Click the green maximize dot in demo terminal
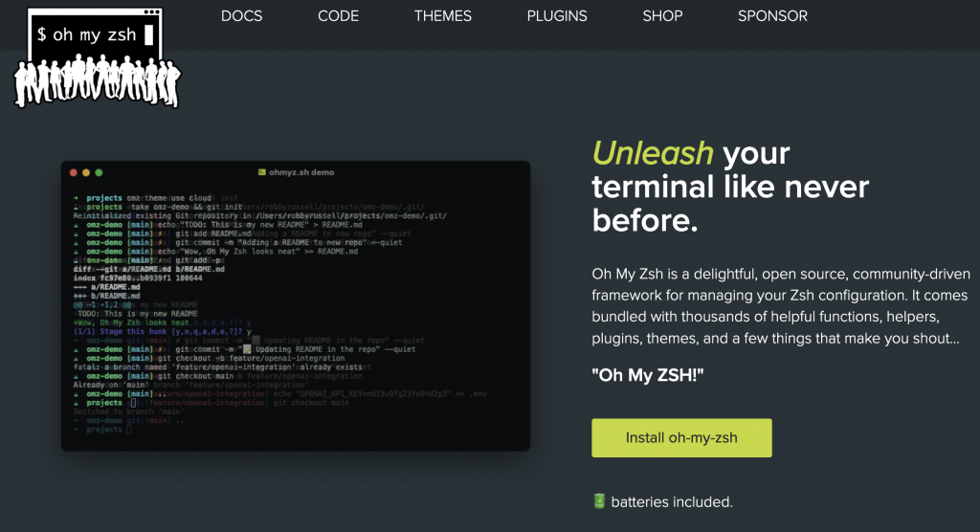980x532 pixels. (99, 172)
